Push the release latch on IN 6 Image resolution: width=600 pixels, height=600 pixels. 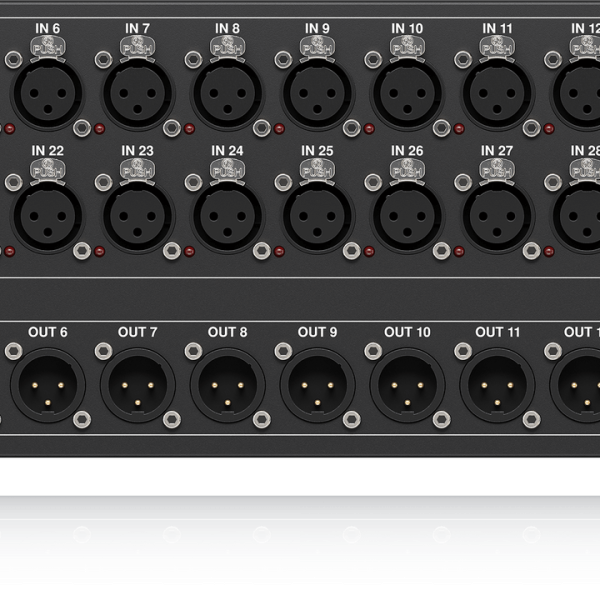pos(48,47)
